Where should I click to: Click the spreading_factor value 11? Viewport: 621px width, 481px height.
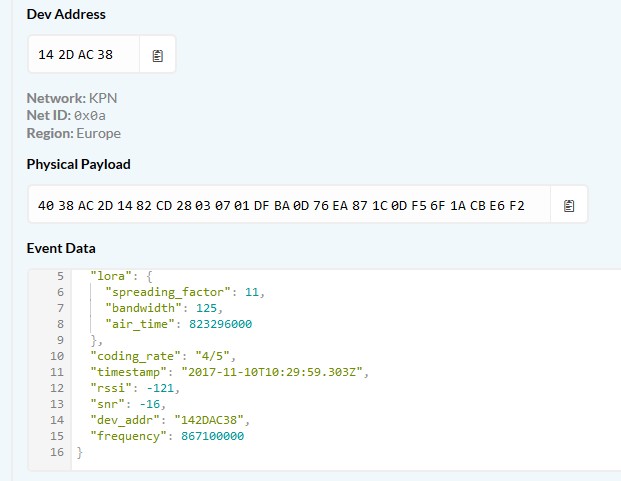point(251,292)
